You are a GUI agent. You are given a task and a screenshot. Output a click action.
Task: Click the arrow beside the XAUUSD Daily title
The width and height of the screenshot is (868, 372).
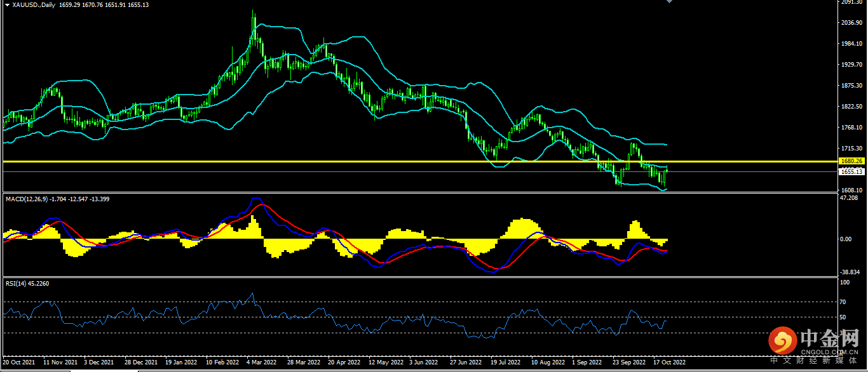6,5
